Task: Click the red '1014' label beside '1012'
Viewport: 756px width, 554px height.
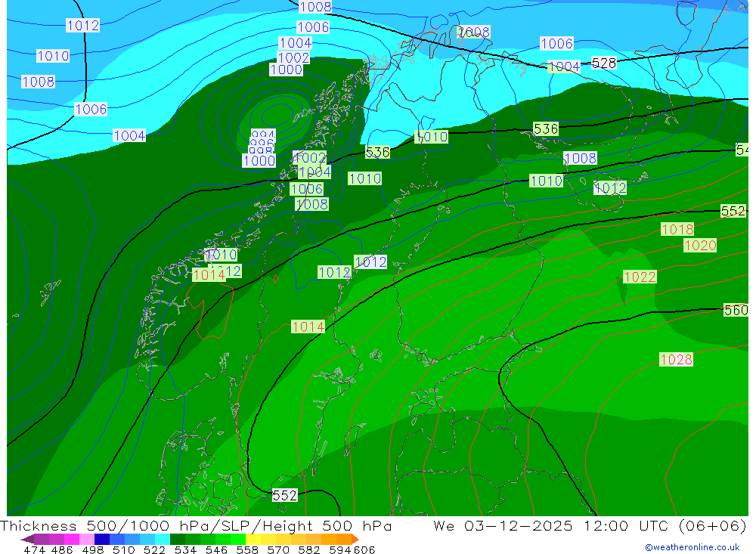Action: point(209,275)
